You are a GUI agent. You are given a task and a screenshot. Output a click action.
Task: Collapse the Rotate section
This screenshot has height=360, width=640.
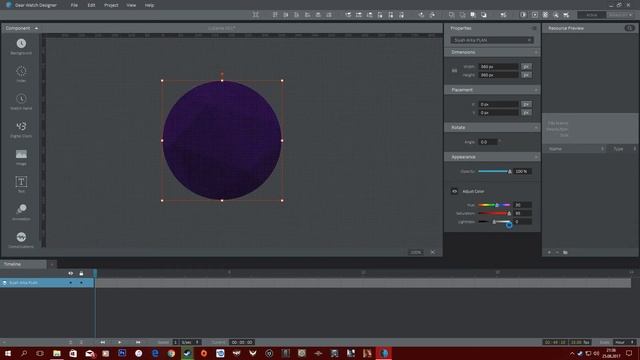pyautogui.click(x=536, y=127)
